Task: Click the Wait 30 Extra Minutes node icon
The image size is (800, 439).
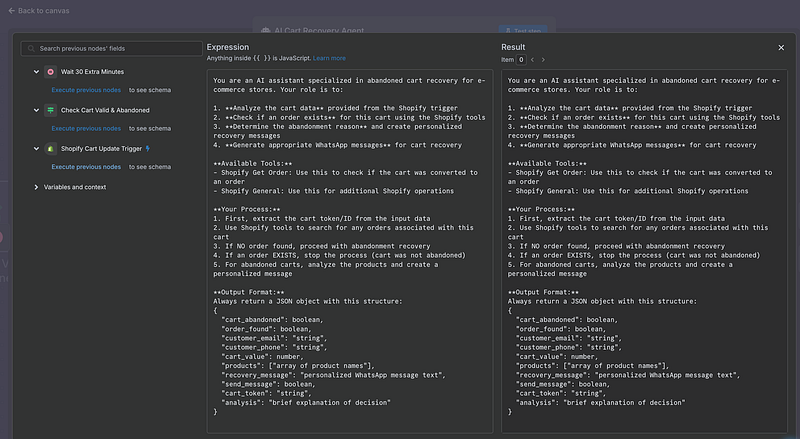Action: point(50,72)
